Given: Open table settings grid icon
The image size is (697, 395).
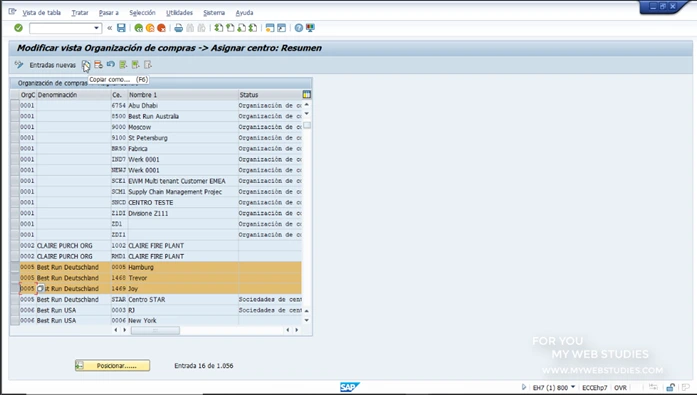Looking at the screenshot, I should point(306,94).
